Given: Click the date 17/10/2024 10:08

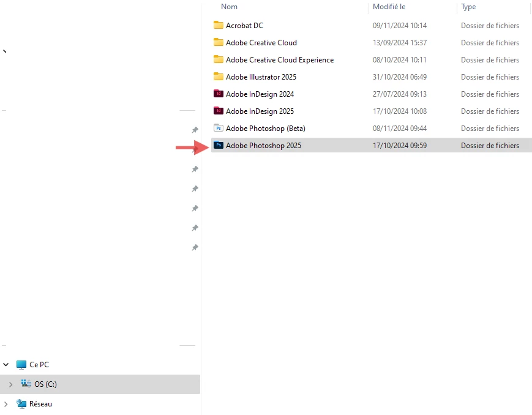Looking at the screenshot, I should (399, 111).
